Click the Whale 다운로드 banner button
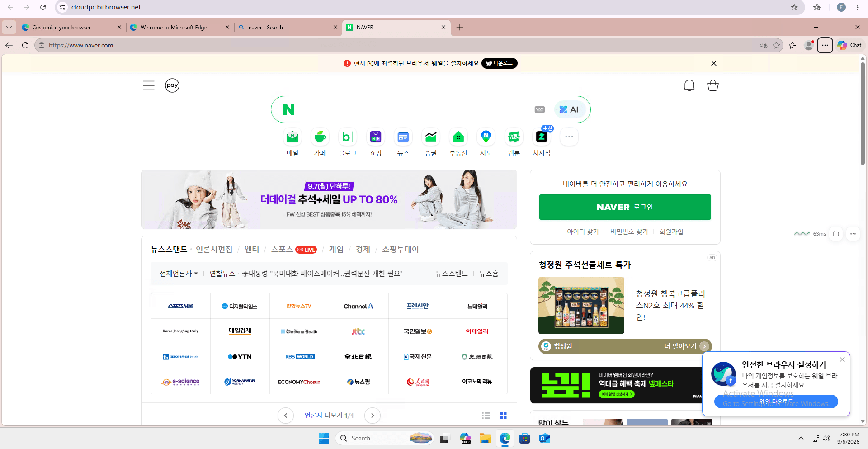Screen dimensions: 868x449 coord(500,63)
